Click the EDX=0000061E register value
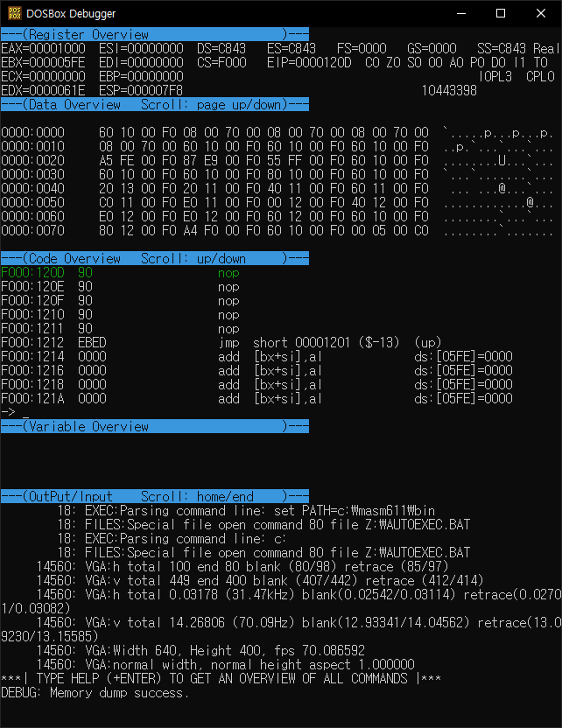The width and height of the screenshot is (562, 728). [x=43, y=90]
